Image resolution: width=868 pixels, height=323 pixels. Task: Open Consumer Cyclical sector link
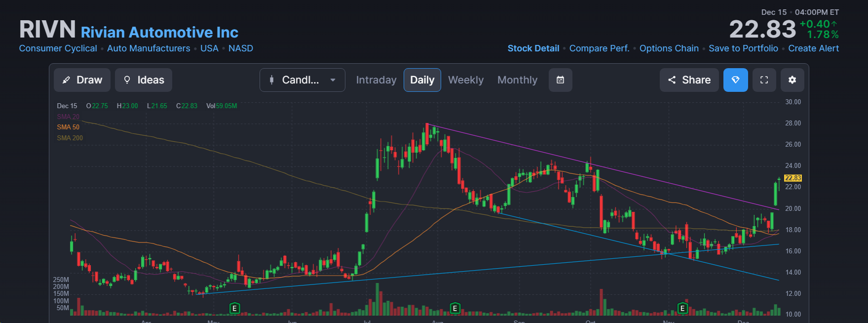coord(58,48)
